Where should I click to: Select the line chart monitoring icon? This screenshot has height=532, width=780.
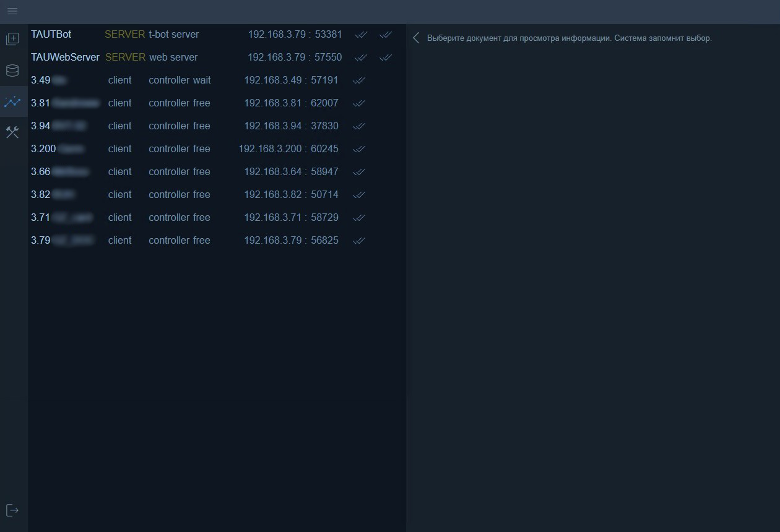tap(12, 101)
